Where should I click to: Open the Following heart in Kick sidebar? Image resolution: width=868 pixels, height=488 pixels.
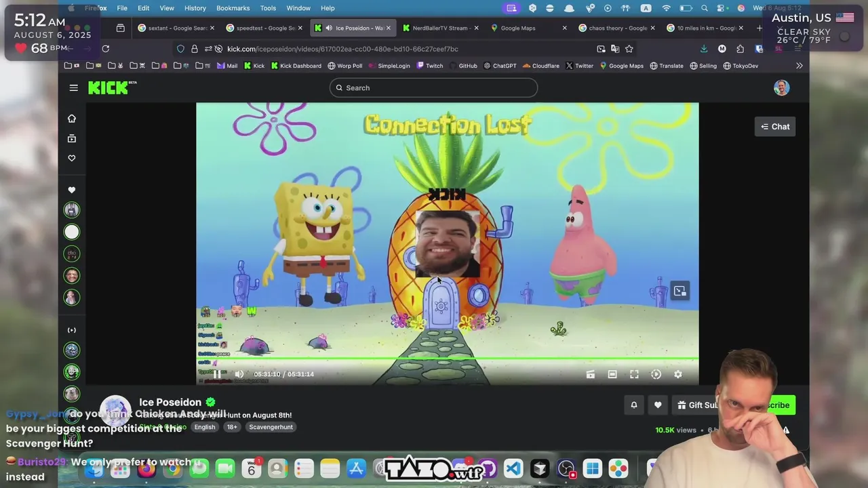point(72,158)
